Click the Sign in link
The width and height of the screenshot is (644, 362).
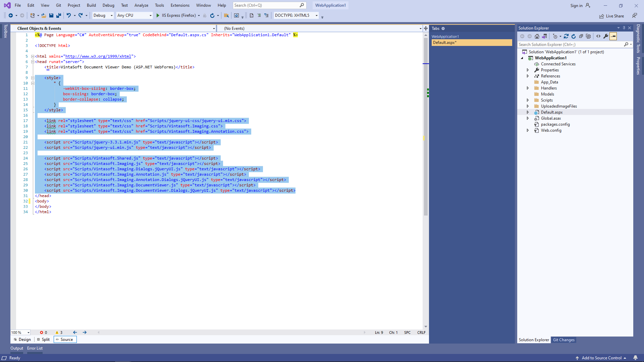click(x=577, y=5)
